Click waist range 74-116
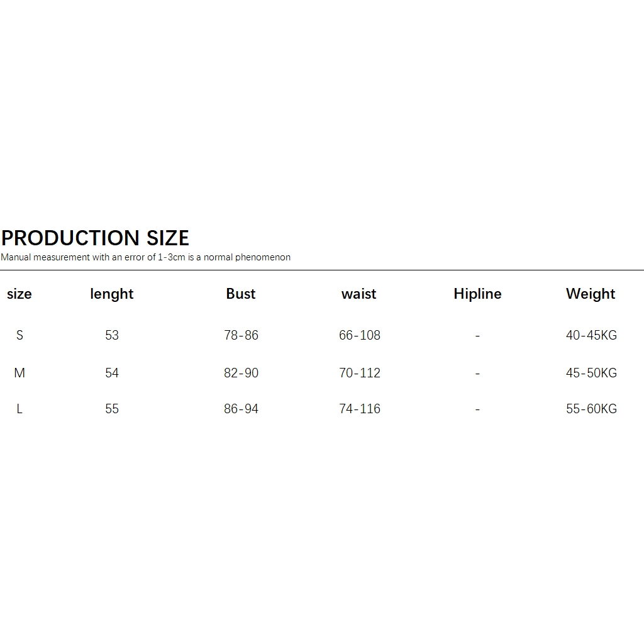This screenshot has height=644, width=644. click(x=360, y=409)
